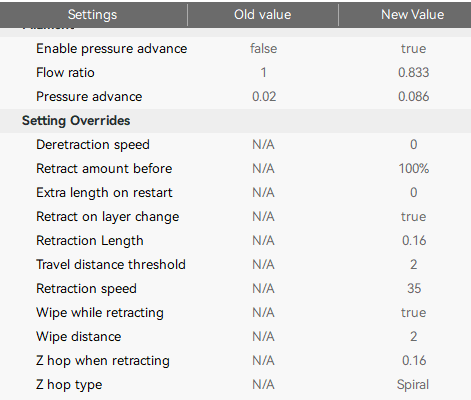Select the Wipe while retracting row
This screenshot has width=471, height=400.
pyautogui.click(x=235, y=313)
